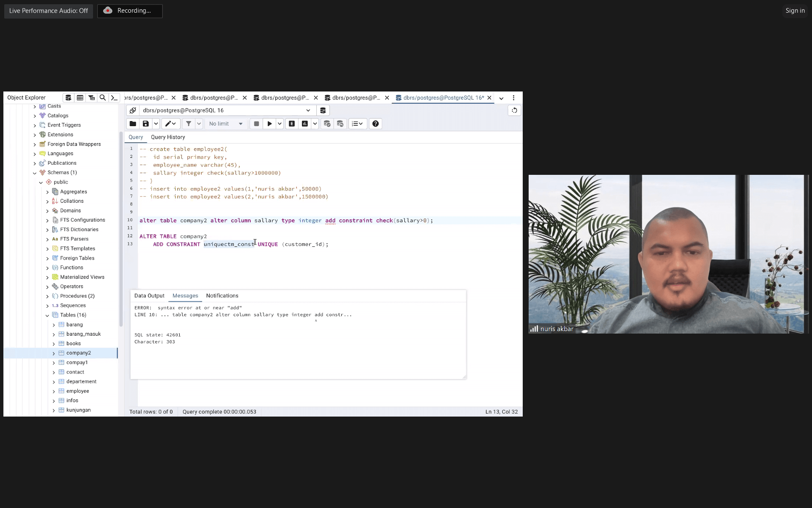Select the employee table in tree
This screenshot has width=812, height=508.
[x=77, y=391]
